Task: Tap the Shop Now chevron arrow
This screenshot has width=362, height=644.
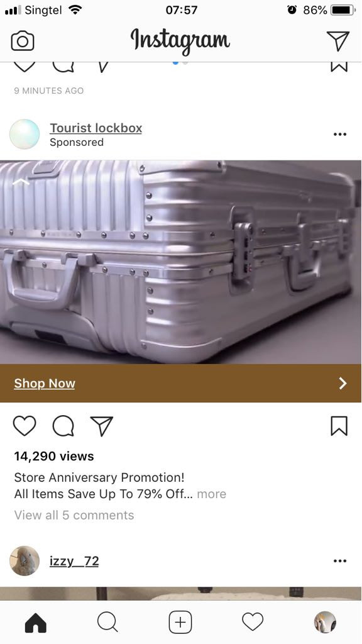Action: (343, 383)
